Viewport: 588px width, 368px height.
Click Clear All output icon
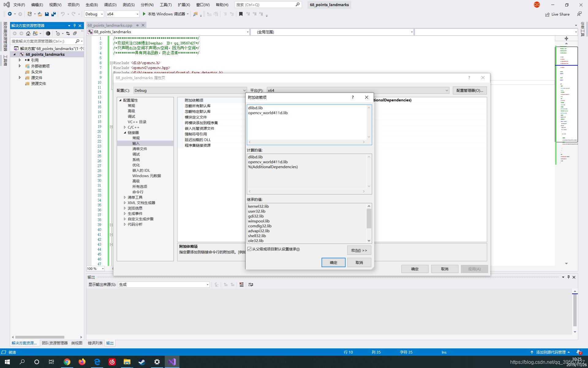click(x=241, y=285)
